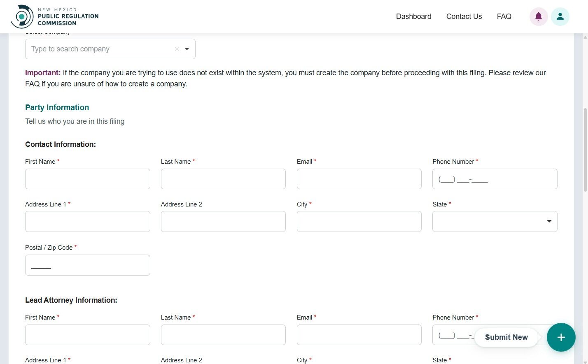Clear the company search with the X icon
588x364 pixels.
[177, 49]
